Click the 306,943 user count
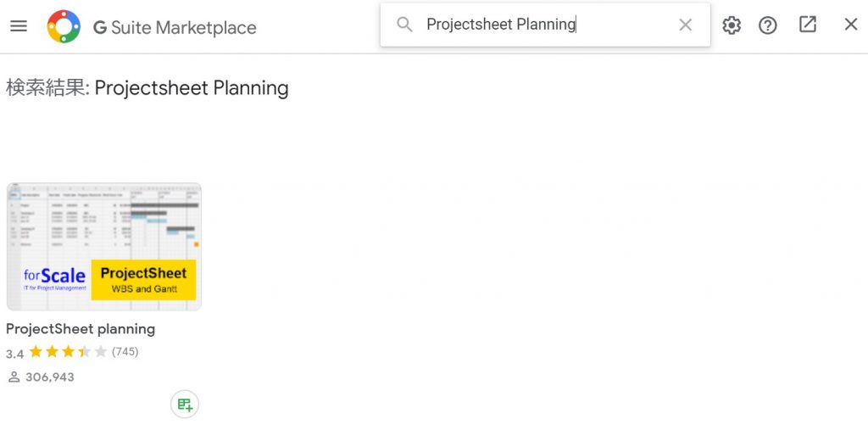The image size is (868, 430). coord(50,377)
